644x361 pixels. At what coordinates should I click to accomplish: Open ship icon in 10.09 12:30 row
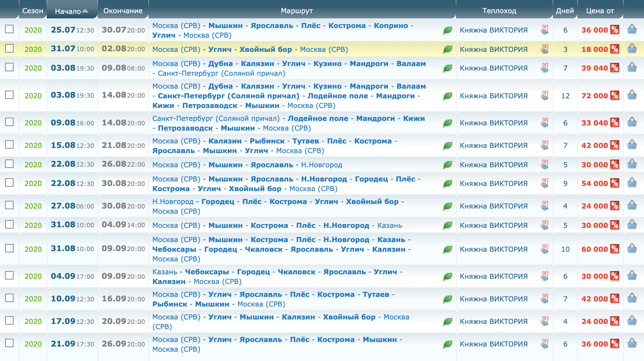point(545,298)
